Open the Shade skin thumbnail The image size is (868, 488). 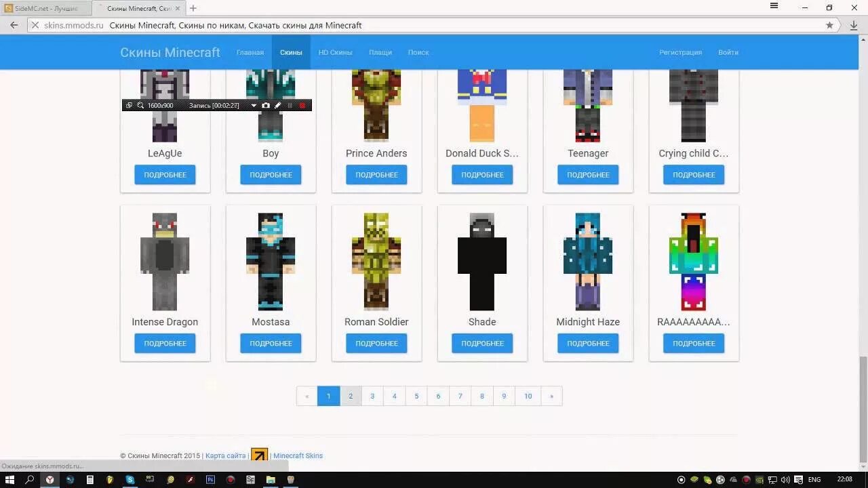(x=482, y=262)
